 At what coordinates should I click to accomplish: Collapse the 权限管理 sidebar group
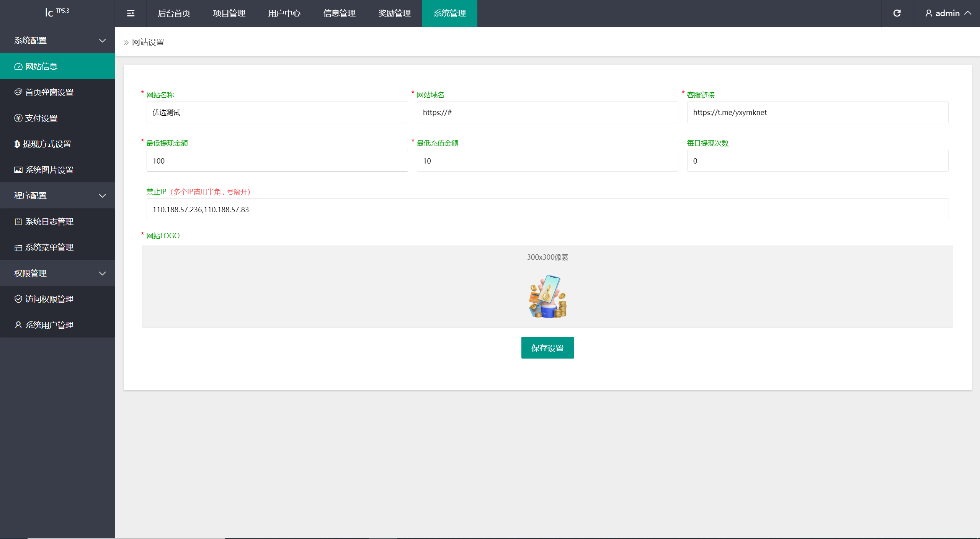click(57, 274)
